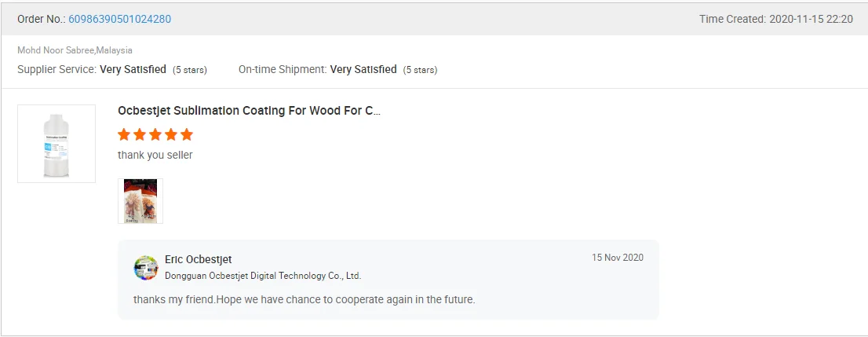Viewport: 868px width, 337px height.
Task: Click reviewer name Mohd Noor Sabree, Malaysia
Action: pyautogui.click(x=75, y=50)
